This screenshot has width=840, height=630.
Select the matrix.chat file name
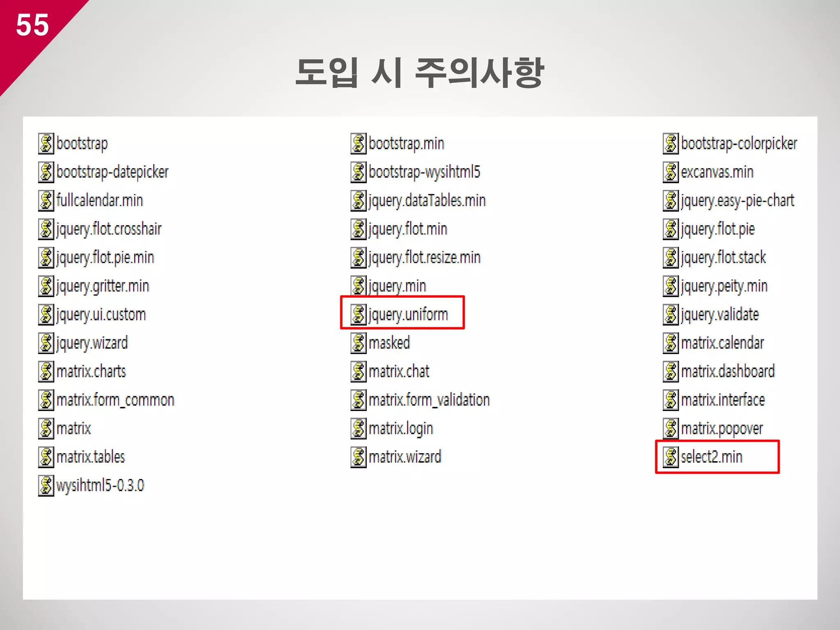pos(399,372)
